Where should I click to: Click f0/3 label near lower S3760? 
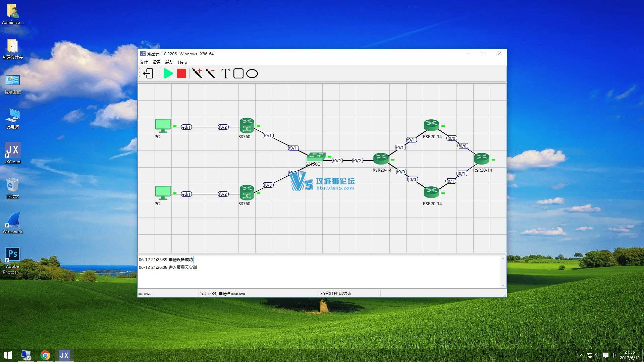tap(268, 185)
